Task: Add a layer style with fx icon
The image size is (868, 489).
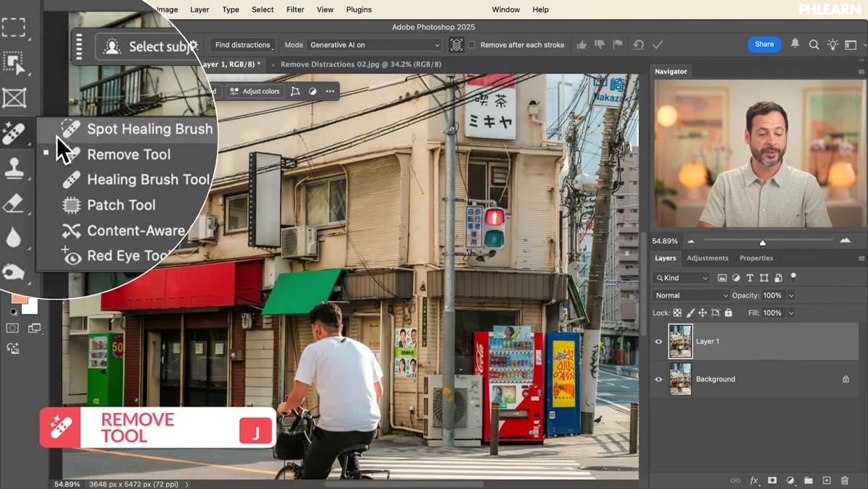Action: 754,480
